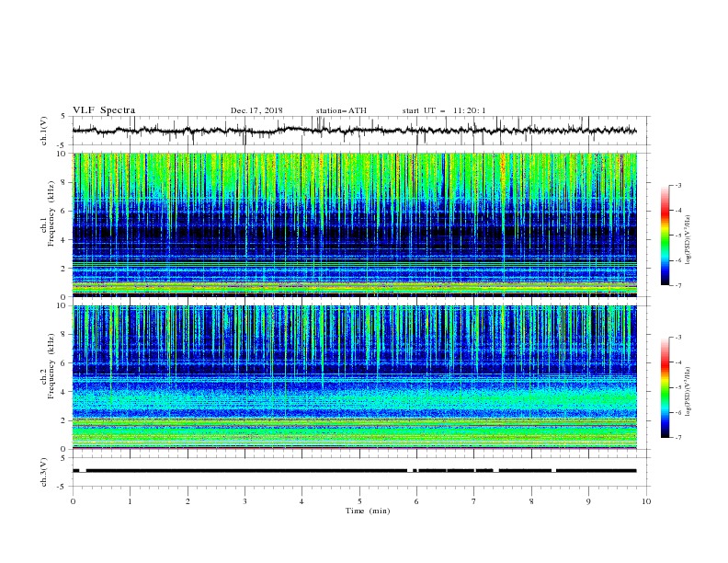728x563 pixels.
Task: Click the "4" kHz tick of ch.1 panel
Action: pyautogui.click(x=64, y=240)
